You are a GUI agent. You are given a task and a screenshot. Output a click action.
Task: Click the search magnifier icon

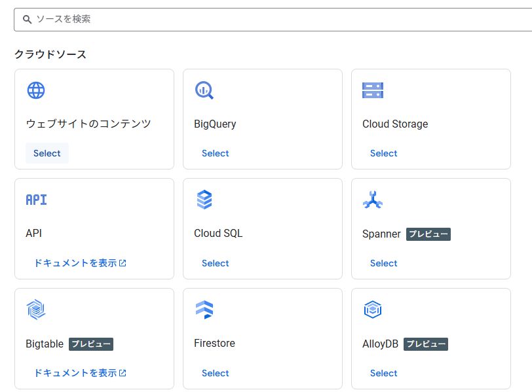point(28,20)
